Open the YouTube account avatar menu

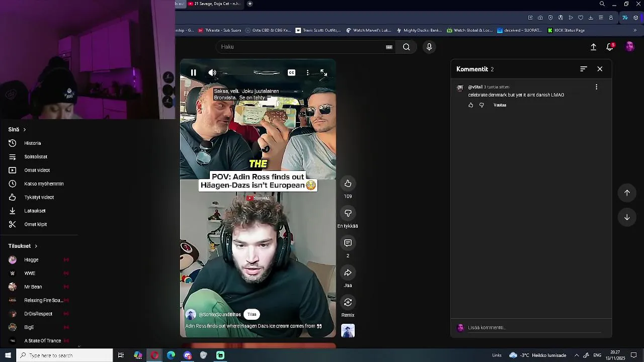629,47
